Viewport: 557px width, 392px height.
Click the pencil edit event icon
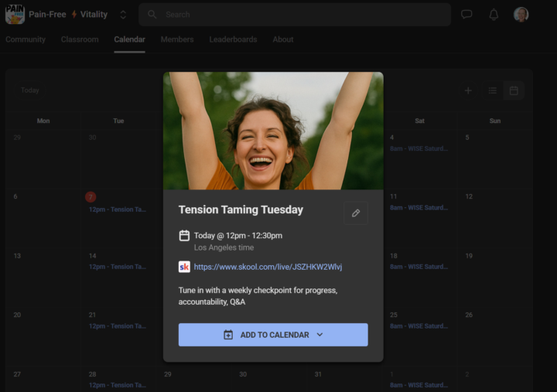pyautogui.click(x=356, y=213)
